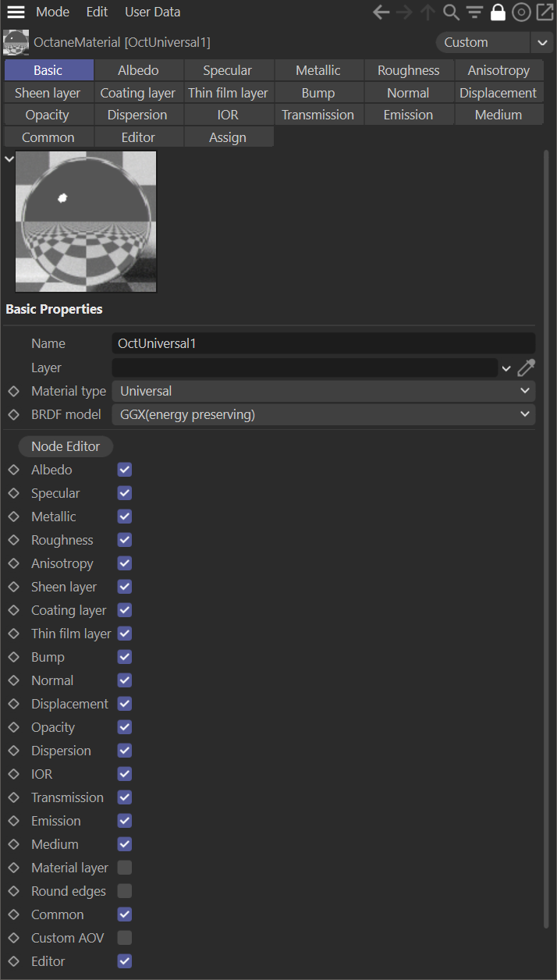Click the hamburger menu icon
Image resolution: width=557 pixels, height=980 pixels.
point(16,12)
